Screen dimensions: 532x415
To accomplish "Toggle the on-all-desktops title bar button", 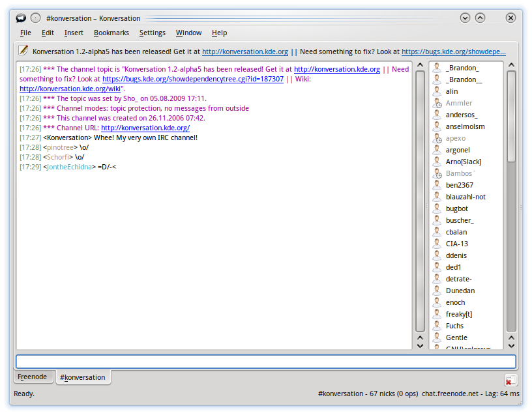I will [x=36, y=18].
